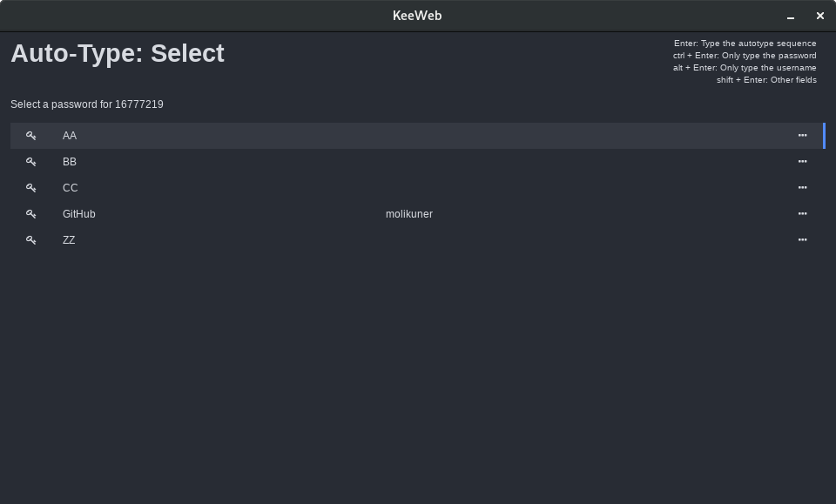Click the key icon beside the BB entry
Image resolution: width=836 pixels, height=504 pixels.
pos(31,162)
